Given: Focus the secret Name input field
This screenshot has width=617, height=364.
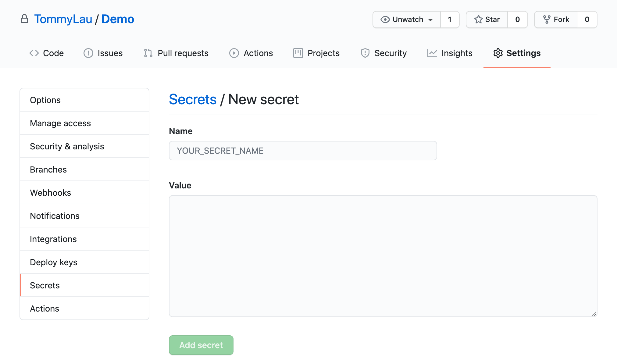Looking at the screenshot, I should (303, 151).
